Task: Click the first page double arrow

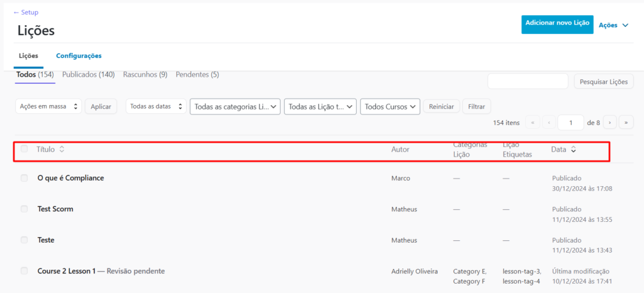Action: 532,123
